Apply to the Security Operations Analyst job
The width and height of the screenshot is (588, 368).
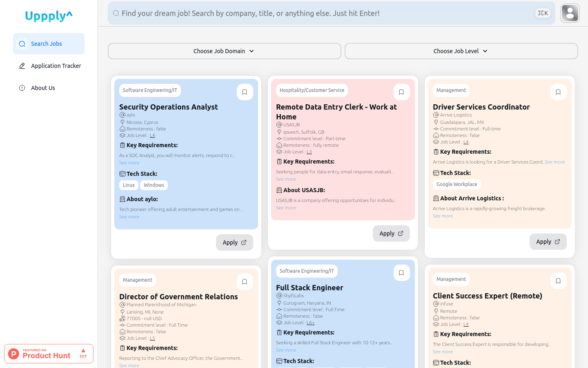pyautogui.click(x=234, y=242)
